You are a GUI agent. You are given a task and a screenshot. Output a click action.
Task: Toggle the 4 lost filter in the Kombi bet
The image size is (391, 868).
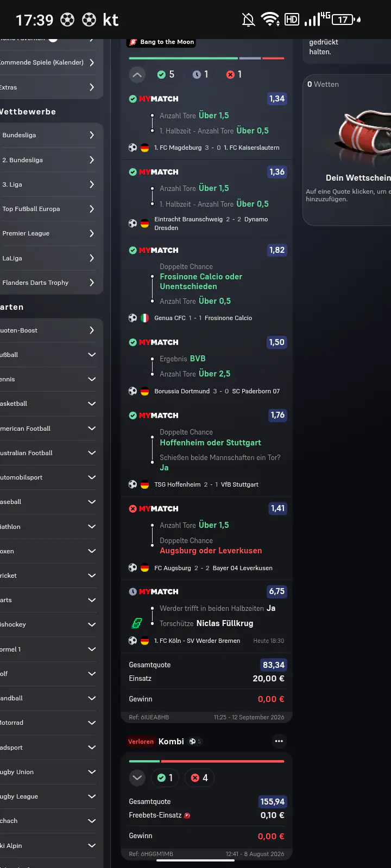(199, 778)
